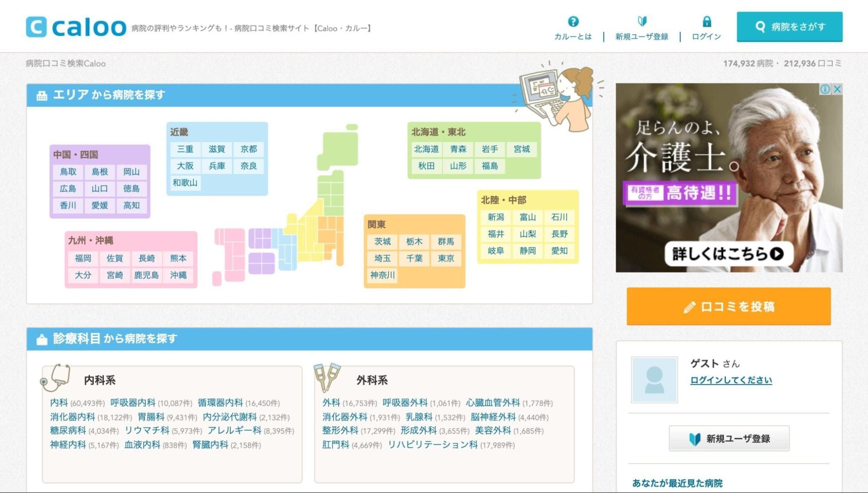Open the 肛門科 department link
The height and width of the screenshot is (493, 868).
336,445
